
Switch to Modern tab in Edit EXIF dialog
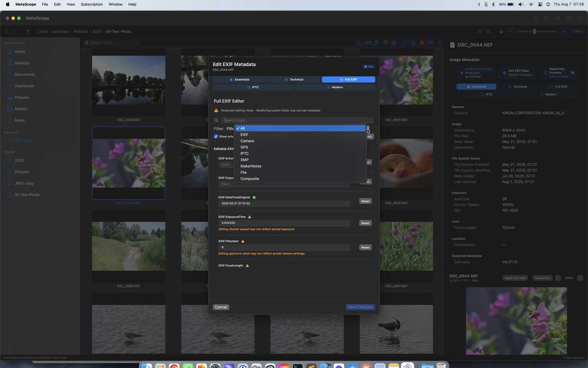[335, 87]
